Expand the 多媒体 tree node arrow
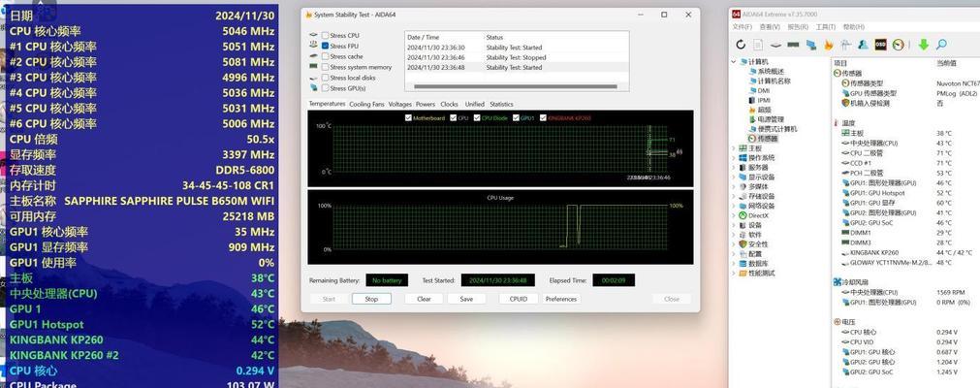The width and height of the screenshot is (980, 388). point(734,186)
